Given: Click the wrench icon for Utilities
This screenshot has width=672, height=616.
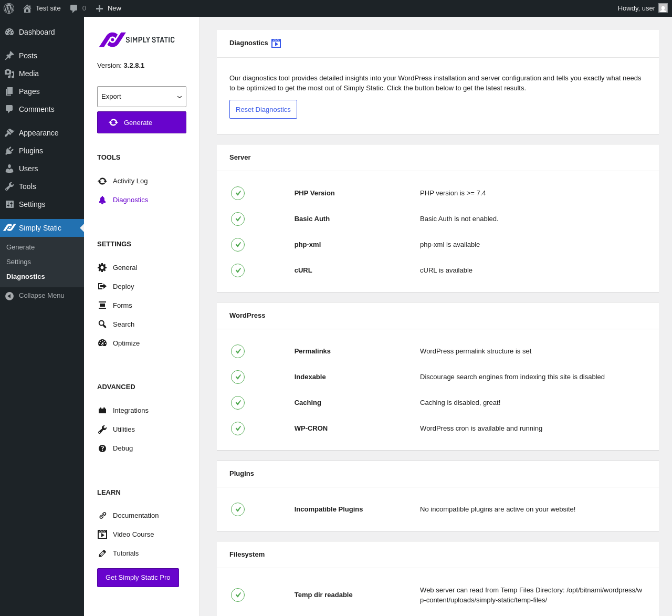Looking at the screenshot, I should (x=102, y=430).
